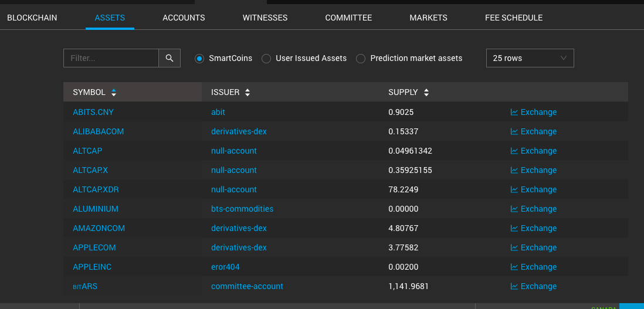Go to the MARKETS tab
The height and width of the screenshot is (309, 644).
[428, 18]
